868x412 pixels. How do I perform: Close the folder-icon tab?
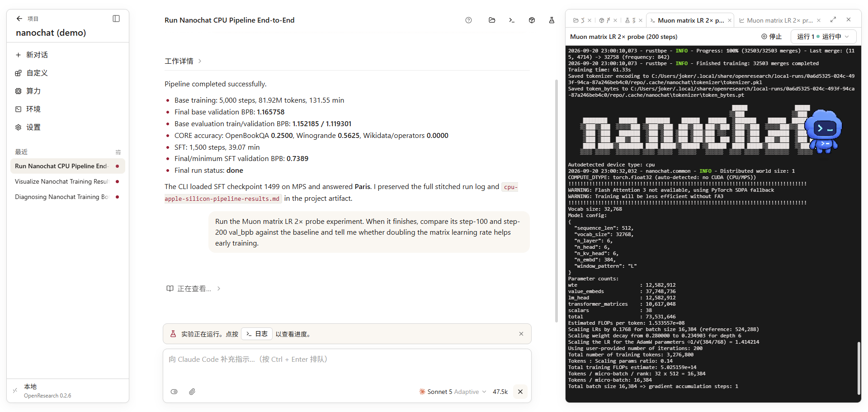tap(590, 20)
